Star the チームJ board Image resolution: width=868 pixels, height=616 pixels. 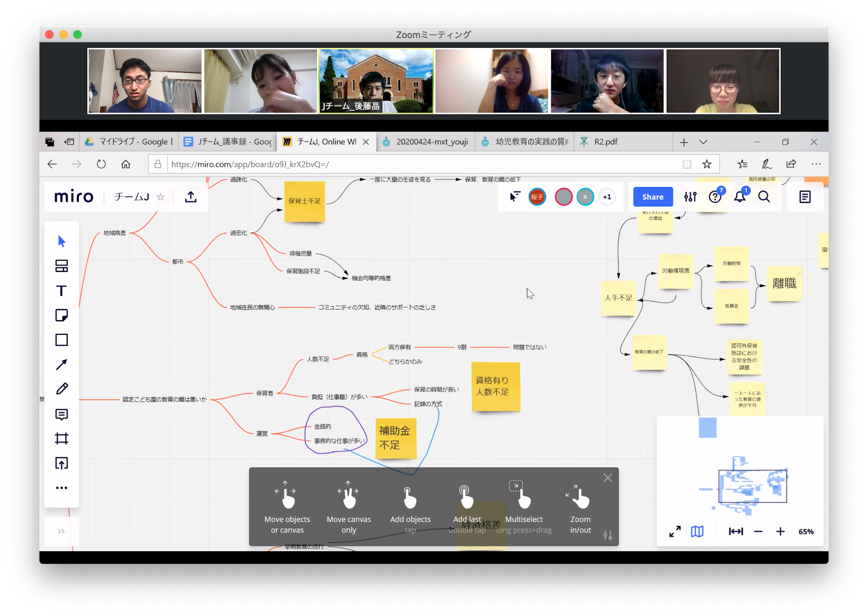(161, 197)
